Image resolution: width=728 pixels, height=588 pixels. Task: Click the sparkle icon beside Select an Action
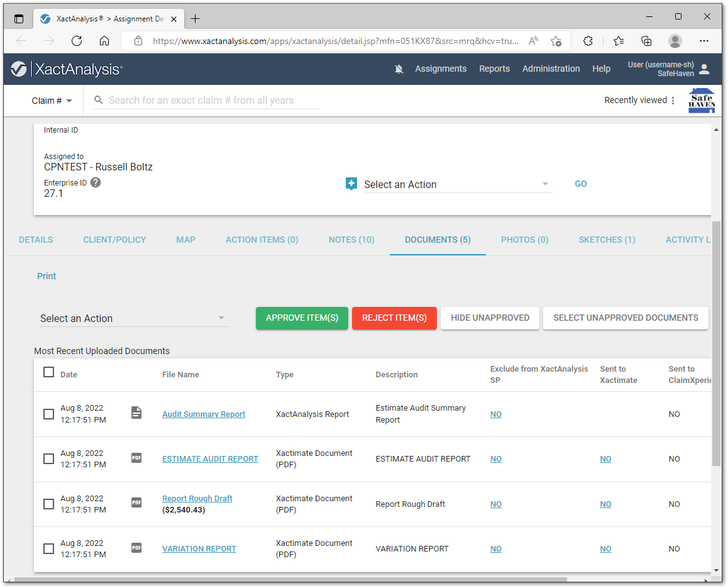tap(351, 184)
